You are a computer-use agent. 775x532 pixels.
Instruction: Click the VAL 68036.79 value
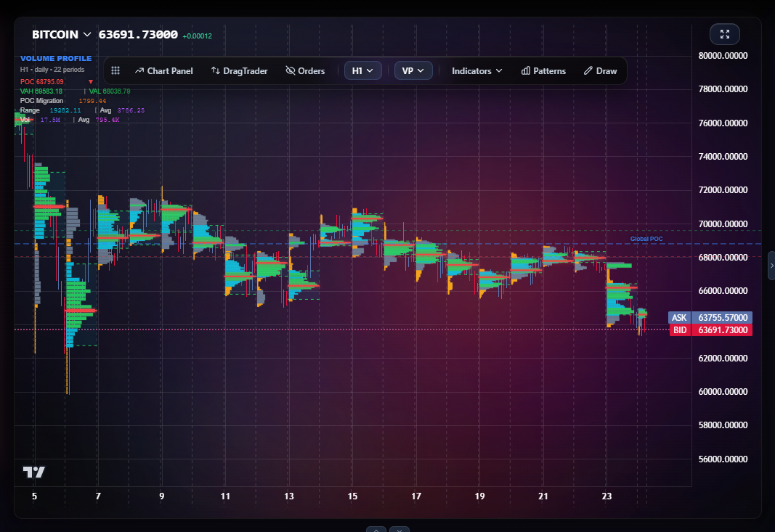coord(110,91)
